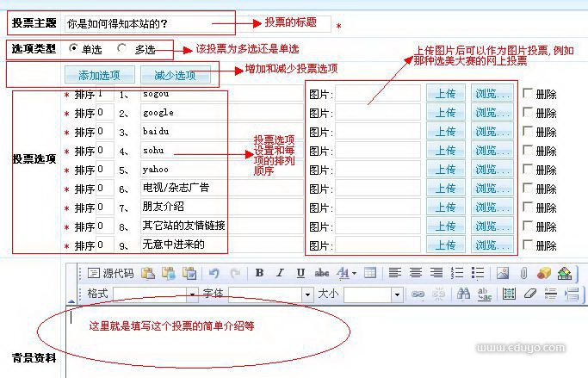The height and width of the screenshot is (378, 588).
Task: Tick the 删除 checkbox for yahoo row
Action: [x=528, y=170]
